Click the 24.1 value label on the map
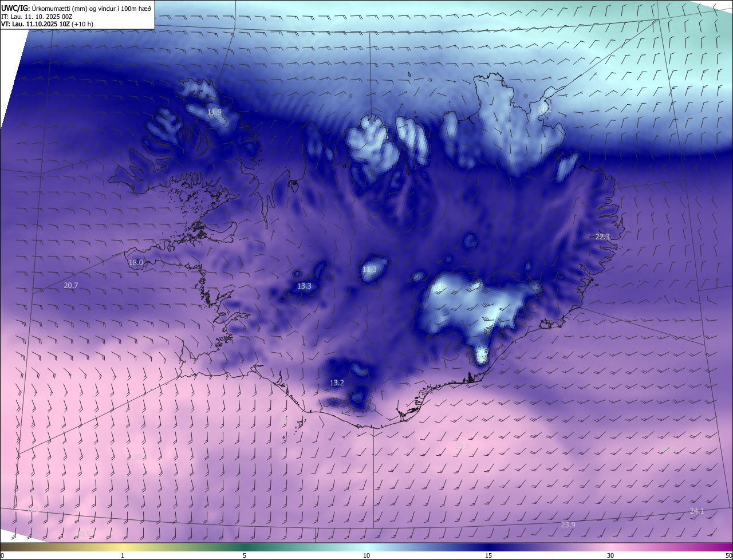 point(696,511)
